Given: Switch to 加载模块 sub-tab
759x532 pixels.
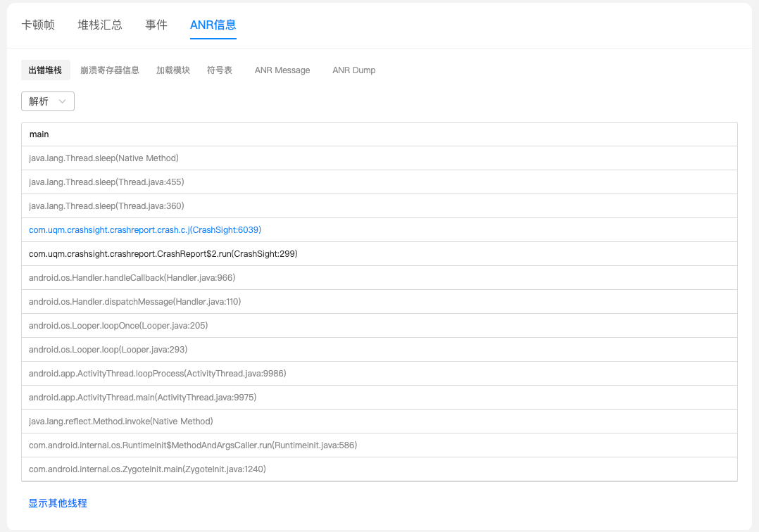Looking at the screenshot, I should (173, 70).
